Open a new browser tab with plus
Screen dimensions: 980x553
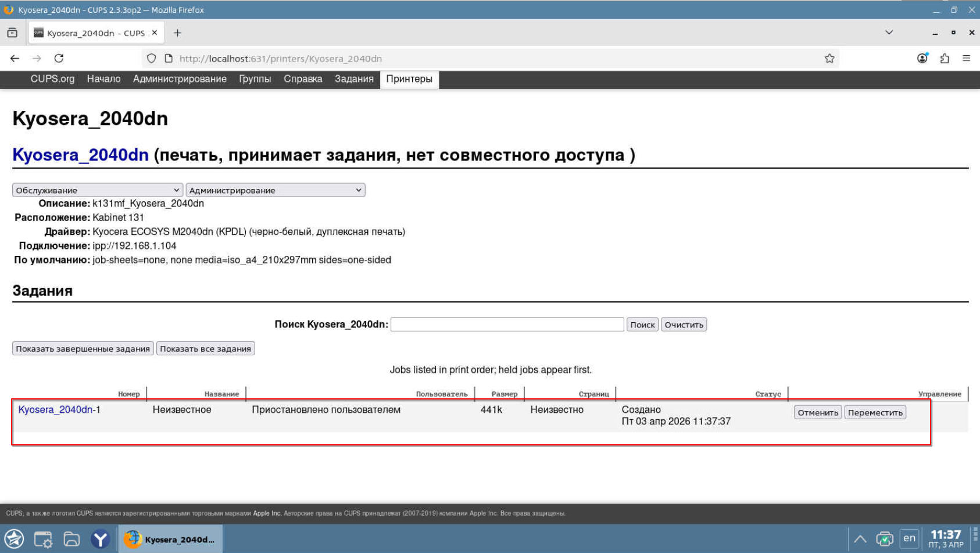tap(177, 33)
